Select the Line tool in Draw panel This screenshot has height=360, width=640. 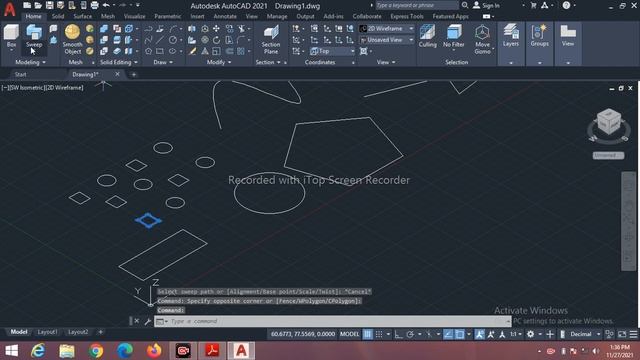click(x=160, y=40)
